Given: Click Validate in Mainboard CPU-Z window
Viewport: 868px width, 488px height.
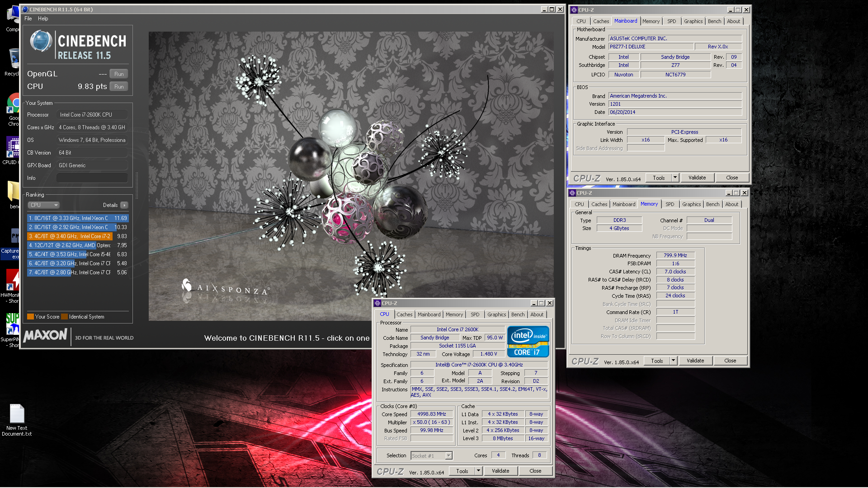Looking at the screenshot, I should pyautogui.click(x=697, y=178).
